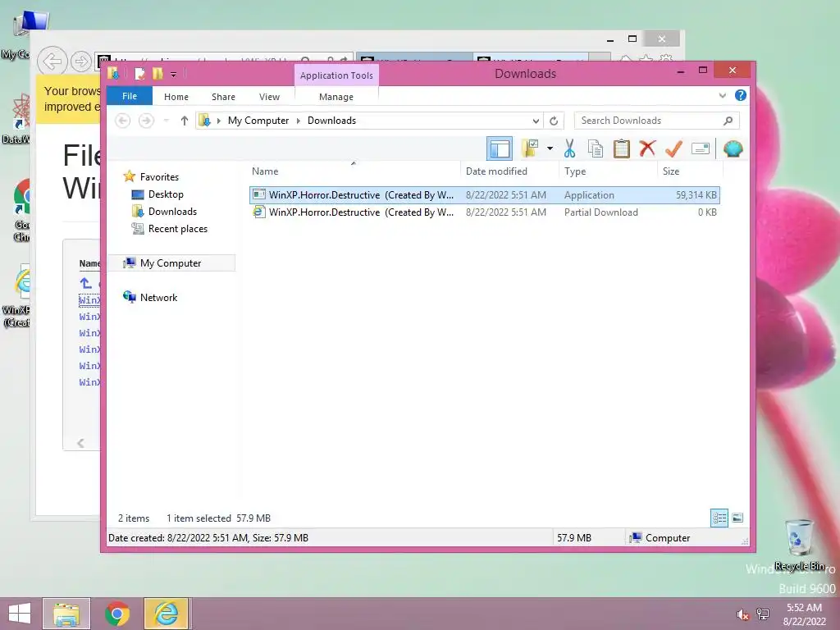The image size is (840, 630).
Task: Click the back button in Internet Explorer window
Action: click(52, 62)
